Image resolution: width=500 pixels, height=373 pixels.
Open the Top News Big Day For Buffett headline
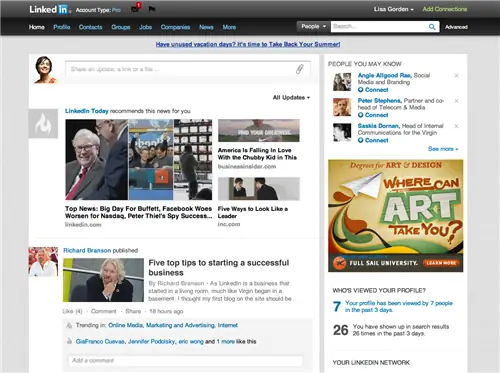138,212
